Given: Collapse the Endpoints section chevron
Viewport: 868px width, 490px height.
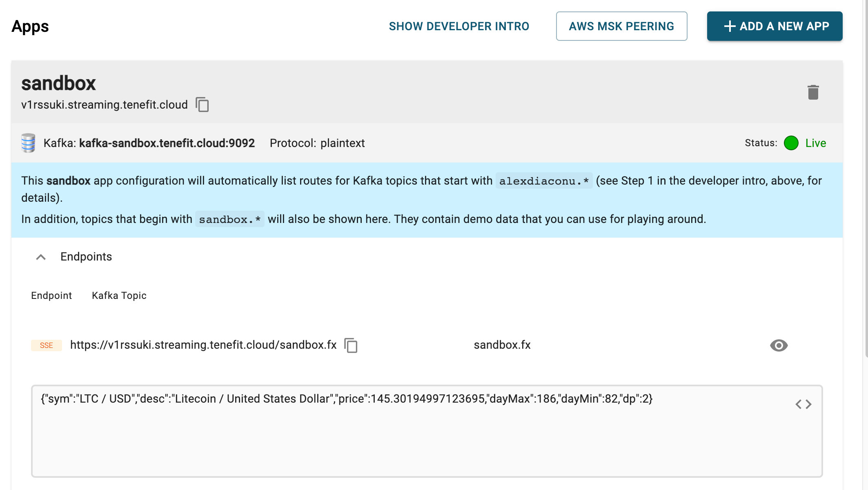Looking at the screenshot, I should click(x=41, y=257).
